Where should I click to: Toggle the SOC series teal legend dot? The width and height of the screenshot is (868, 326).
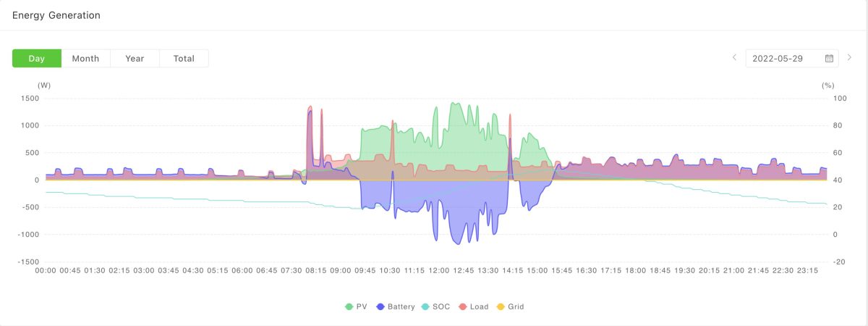[x=425, y=307]
